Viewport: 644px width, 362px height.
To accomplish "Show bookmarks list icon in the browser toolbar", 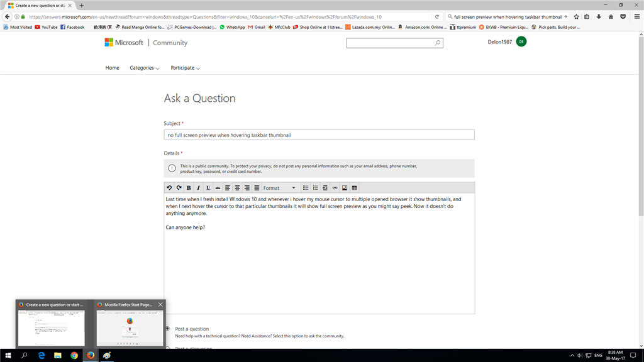I will [587, 17].
